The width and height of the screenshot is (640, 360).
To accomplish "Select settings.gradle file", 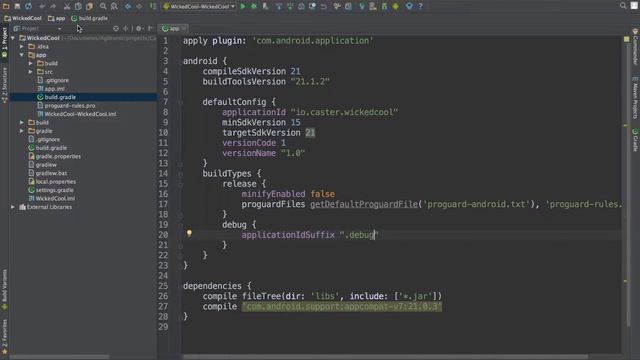I will click(x=51, y=190).
